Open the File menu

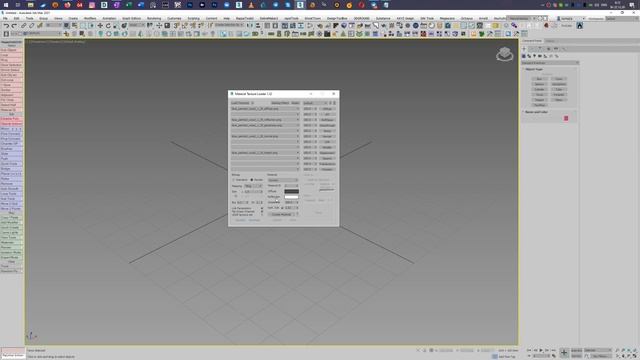point(5,18)
